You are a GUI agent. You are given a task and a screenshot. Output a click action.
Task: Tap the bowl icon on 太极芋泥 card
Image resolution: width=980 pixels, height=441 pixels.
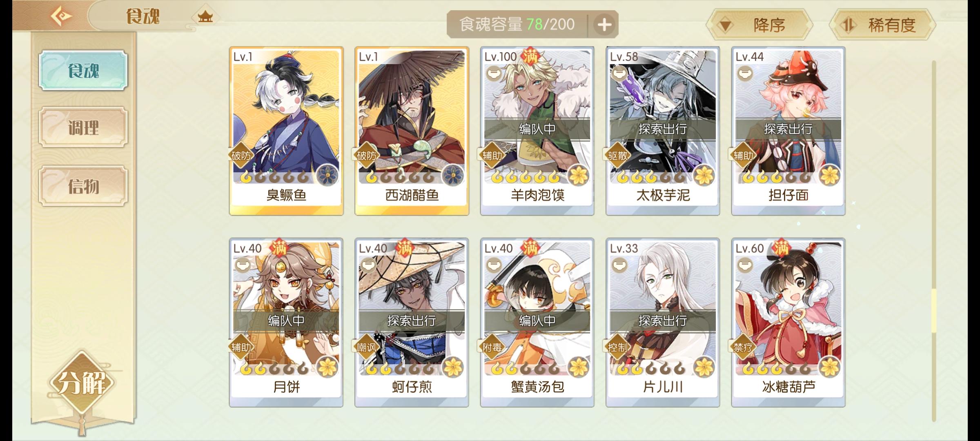click(x=619, y=74)
